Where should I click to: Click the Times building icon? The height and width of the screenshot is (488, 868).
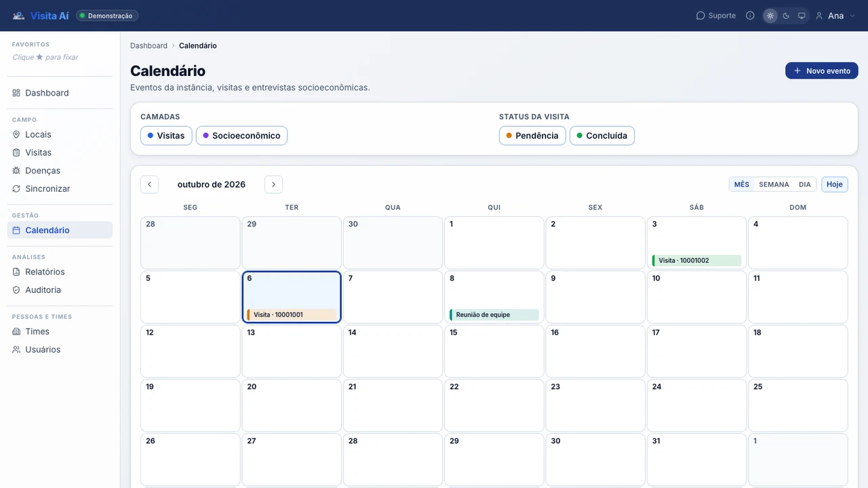point(16,331)
